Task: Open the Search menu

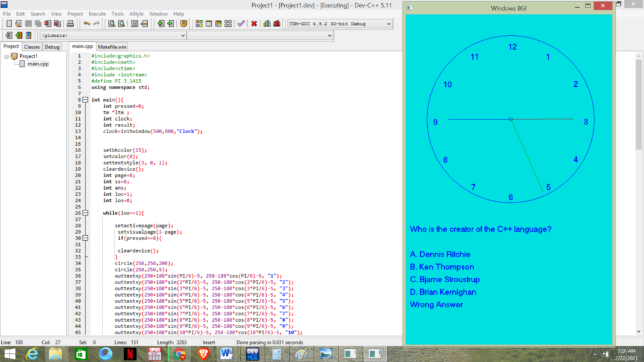Action: [x=38, y=14]
